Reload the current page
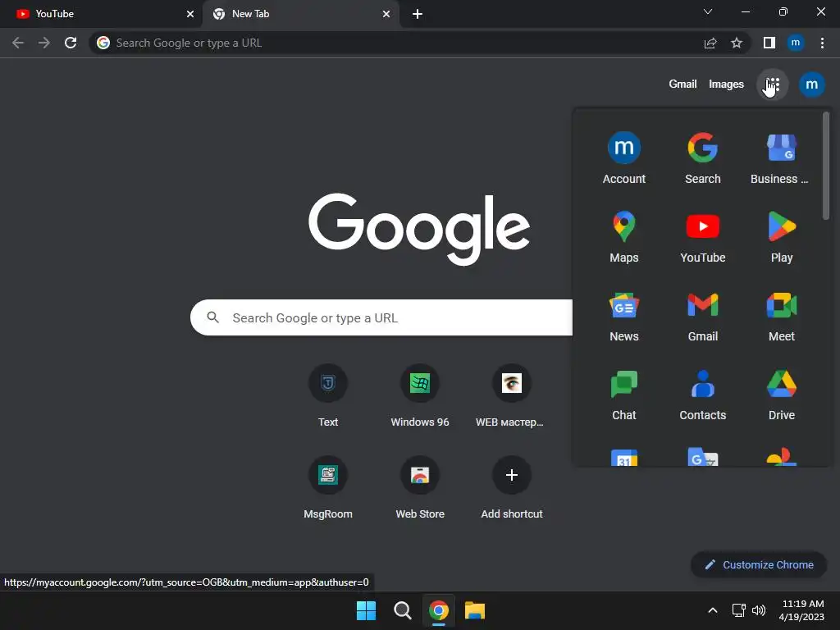840x630 pixels. pyautogui.click(x=71, y=43)
